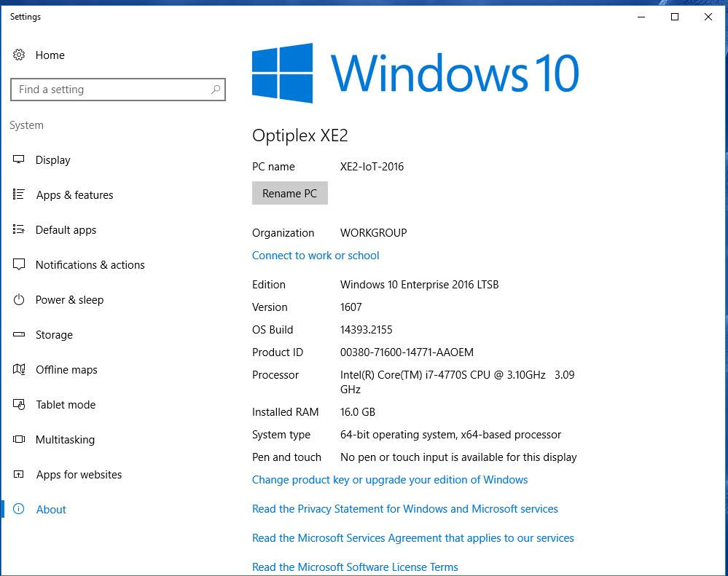This screenshot has width=728, height=576.
Task: Click Product ID 00380-71600-14771-AAOEM
Action: pos(407,352)
